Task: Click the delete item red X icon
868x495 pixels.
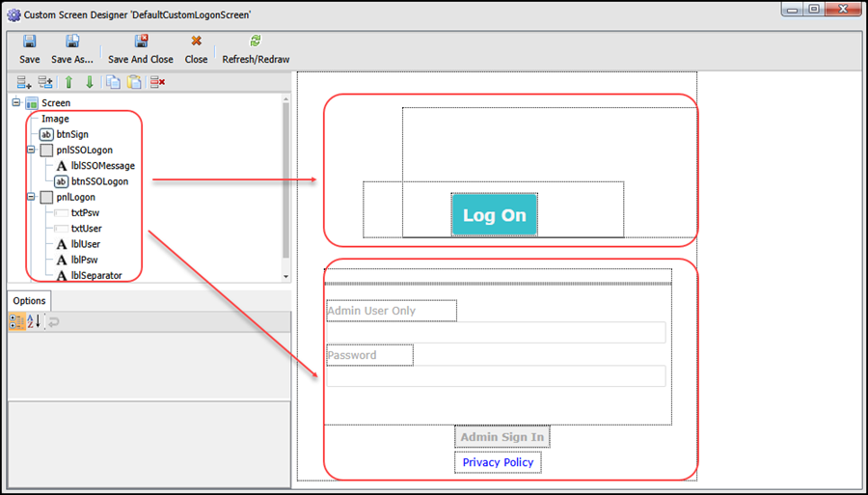Action: (157, 82)
